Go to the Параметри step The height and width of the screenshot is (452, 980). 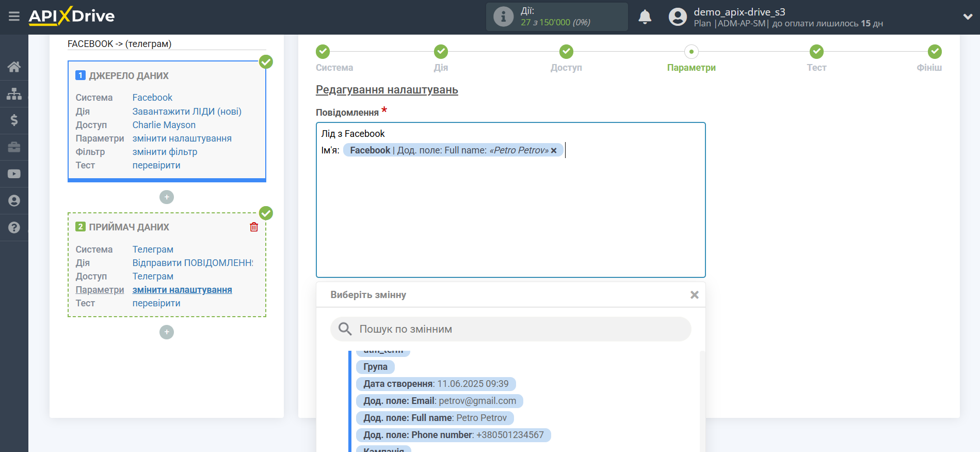[x=691, y=58]
